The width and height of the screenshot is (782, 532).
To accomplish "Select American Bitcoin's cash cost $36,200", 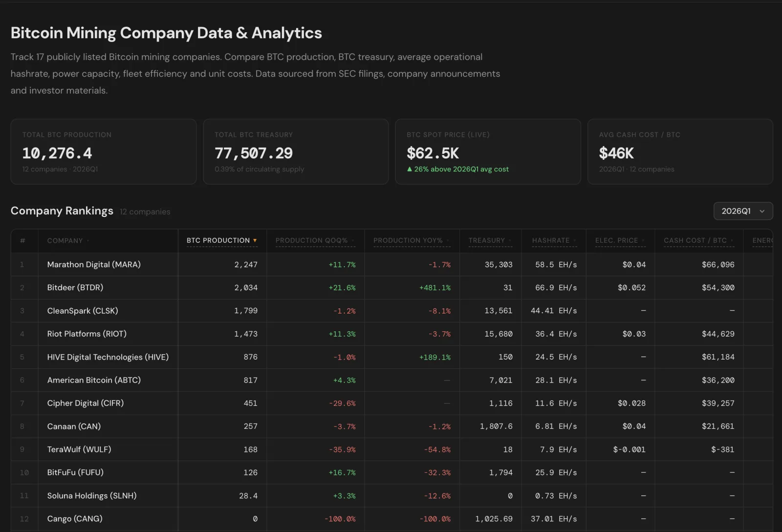I will [x=718, y=380].
